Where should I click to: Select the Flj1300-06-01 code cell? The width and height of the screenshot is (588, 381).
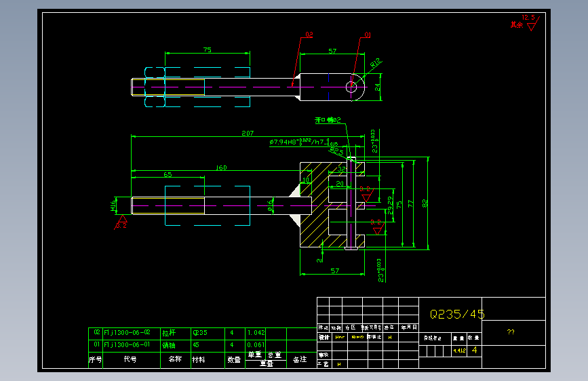pyautogui.click(x=127, y=344)
